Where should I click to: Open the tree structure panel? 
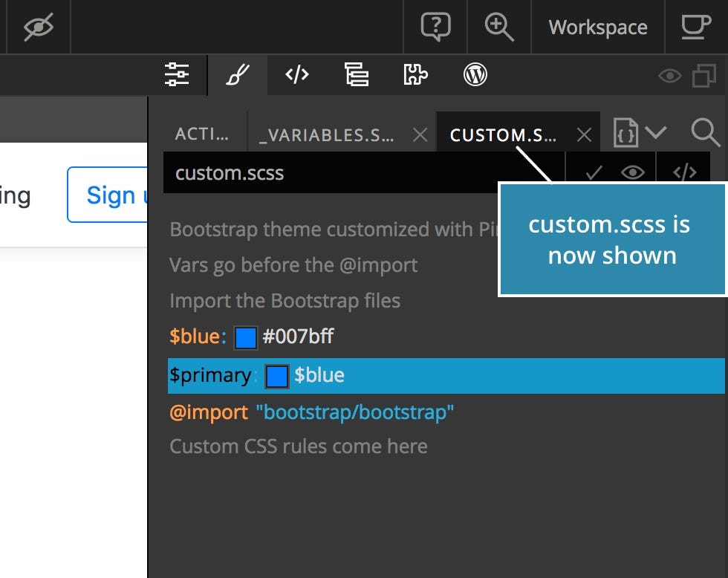tap(356, 74)
